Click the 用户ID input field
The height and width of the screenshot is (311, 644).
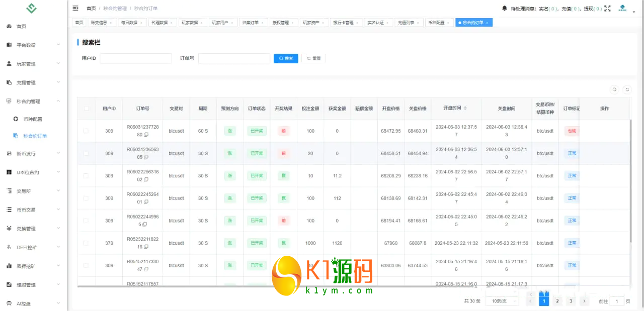click(136, 59)
